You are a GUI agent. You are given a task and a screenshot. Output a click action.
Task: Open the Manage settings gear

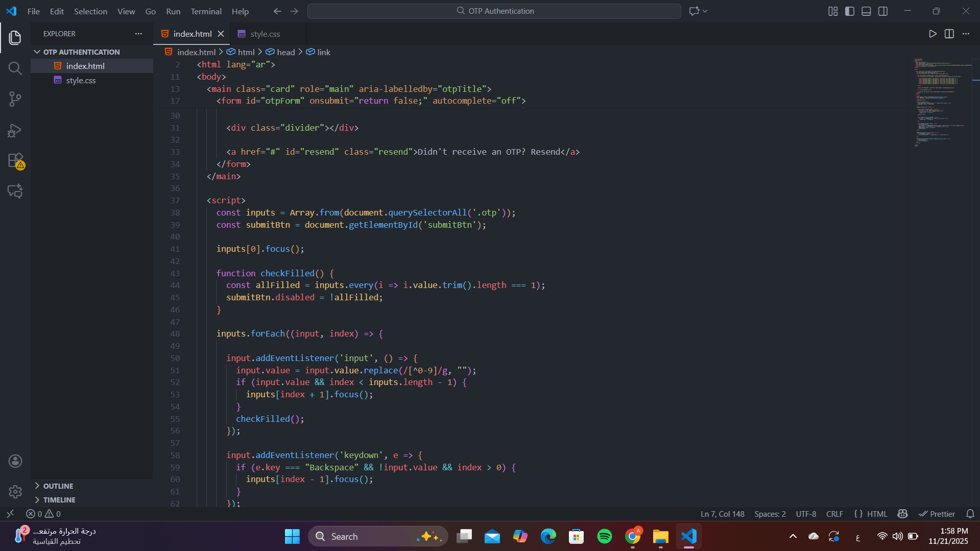(x=15, y=491)
